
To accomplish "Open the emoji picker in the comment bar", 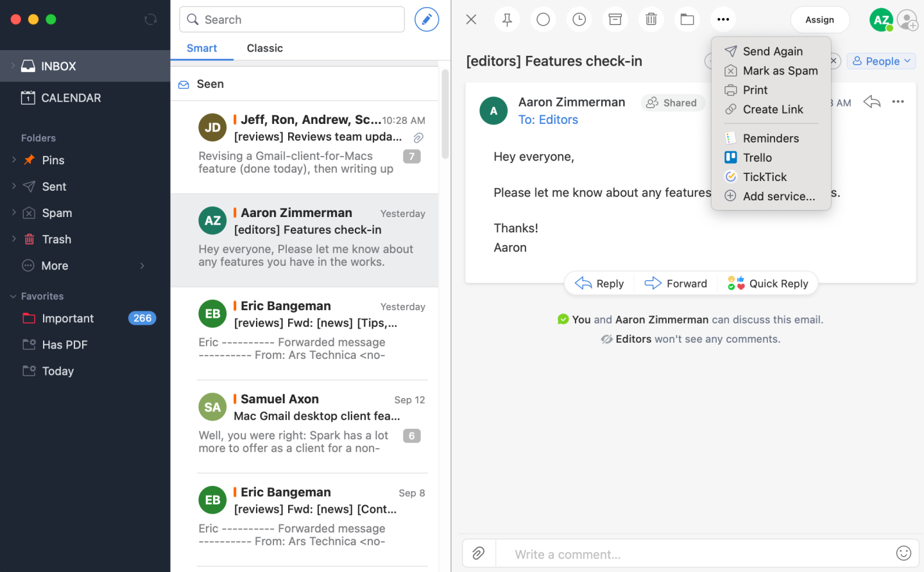I will click(903, 553).
